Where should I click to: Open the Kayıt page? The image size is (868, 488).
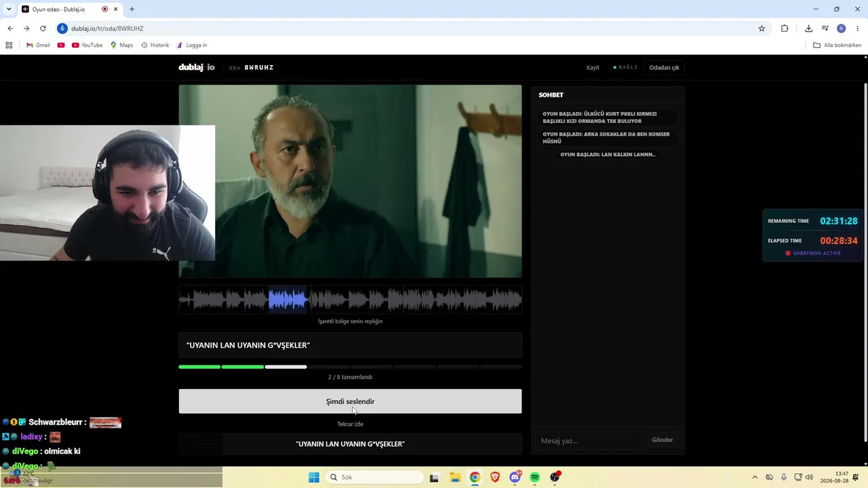click(x=593, y=68)
